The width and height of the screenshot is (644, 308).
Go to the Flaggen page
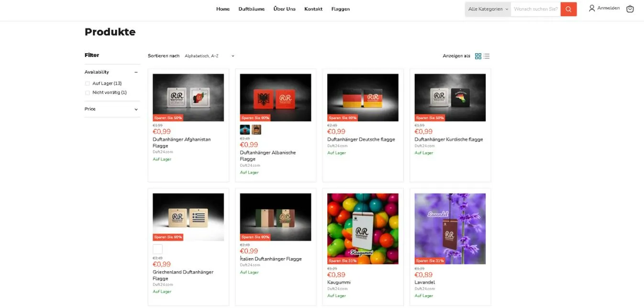tap(340, 9)
